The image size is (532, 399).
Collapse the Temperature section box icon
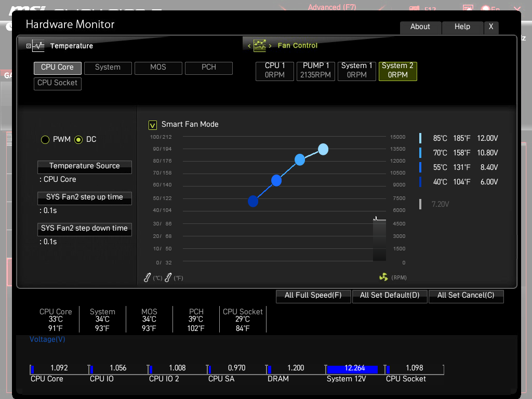coord(29,46)
